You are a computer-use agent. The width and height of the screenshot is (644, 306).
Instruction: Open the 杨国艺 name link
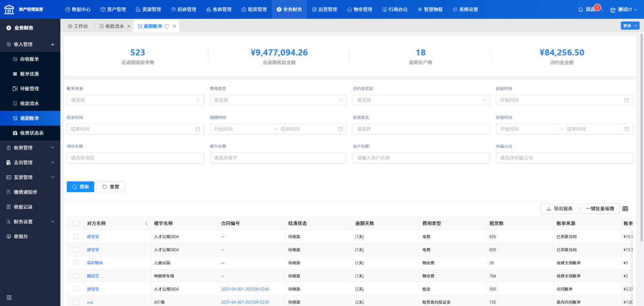click(93, 276)
